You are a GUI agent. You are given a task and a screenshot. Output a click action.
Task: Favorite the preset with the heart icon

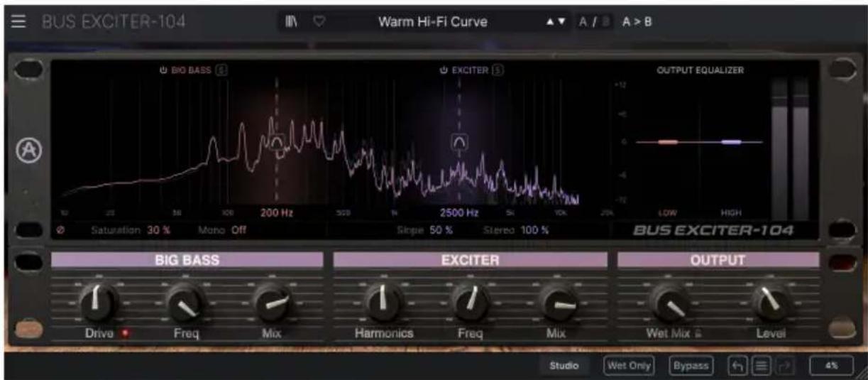click(x=319, y=22)
